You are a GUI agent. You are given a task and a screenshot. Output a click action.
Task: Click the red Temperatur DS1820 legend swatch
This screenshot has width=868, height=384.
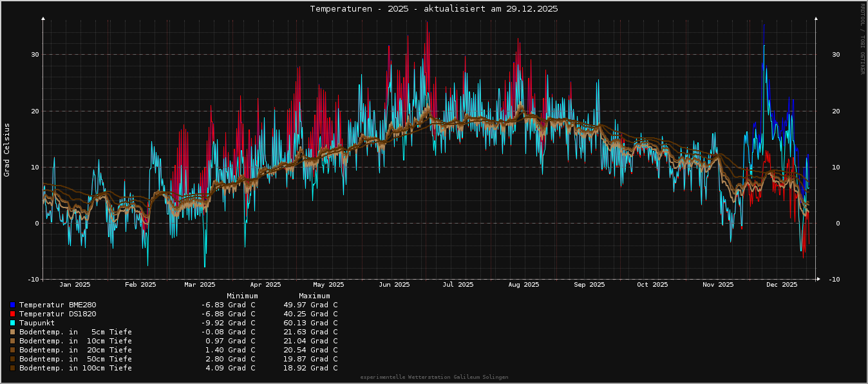click(12, 314)
